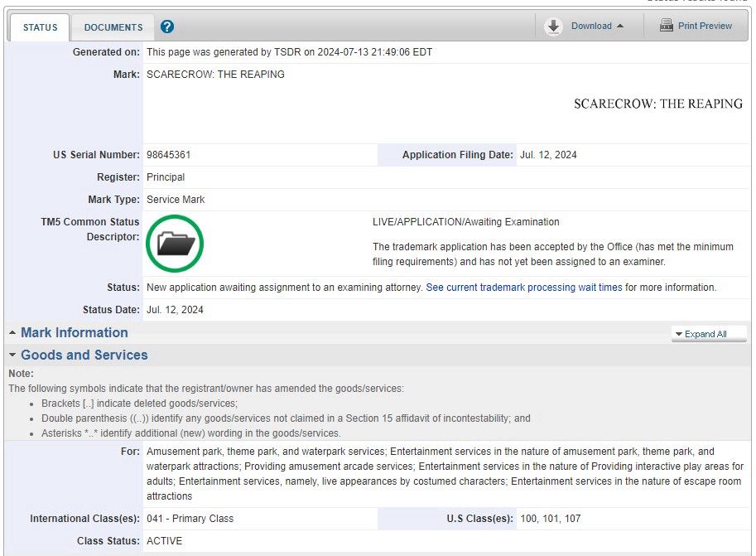Click the filing date Jul. 12, 2024
Viewport: 756px width, 556px height.
click(548, 155)
